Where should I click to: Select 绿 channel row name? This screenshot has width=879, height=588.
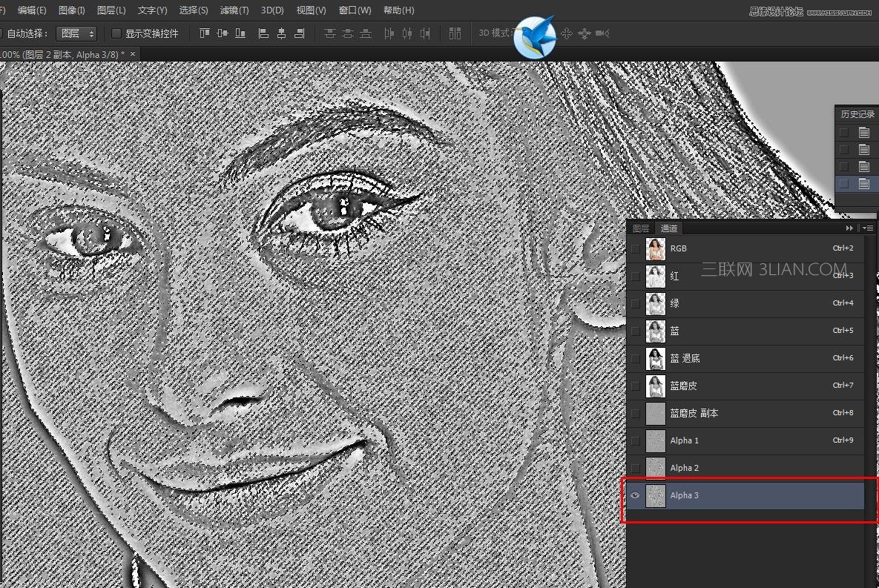pos(674,303)
